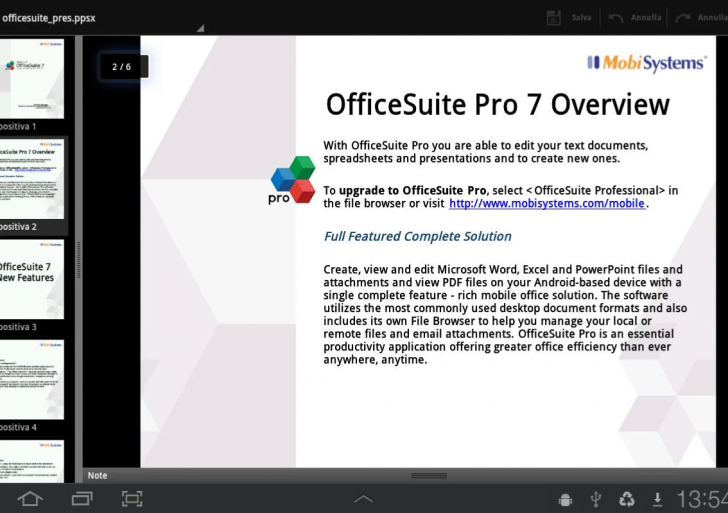Tap the Save (Salva) floppy icon
This screenshot has height=513, width=728.
[x=553, y=18]
